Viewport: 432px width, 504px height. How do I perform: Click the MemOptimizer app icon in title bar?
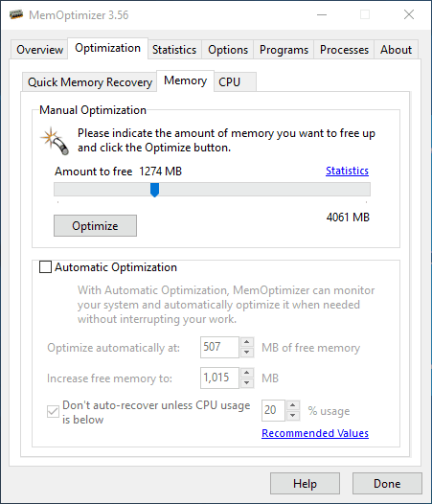(x=16, y=14)
